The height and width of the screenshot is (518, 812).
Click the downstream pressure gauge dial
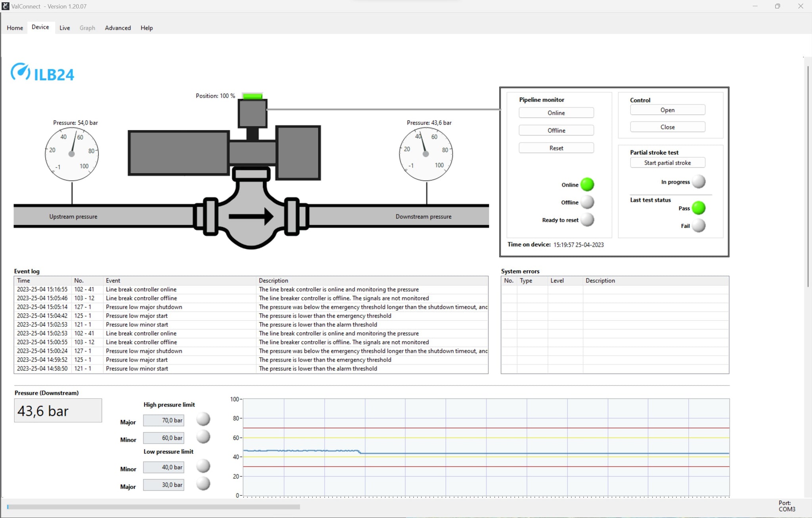tap(426, 154)
